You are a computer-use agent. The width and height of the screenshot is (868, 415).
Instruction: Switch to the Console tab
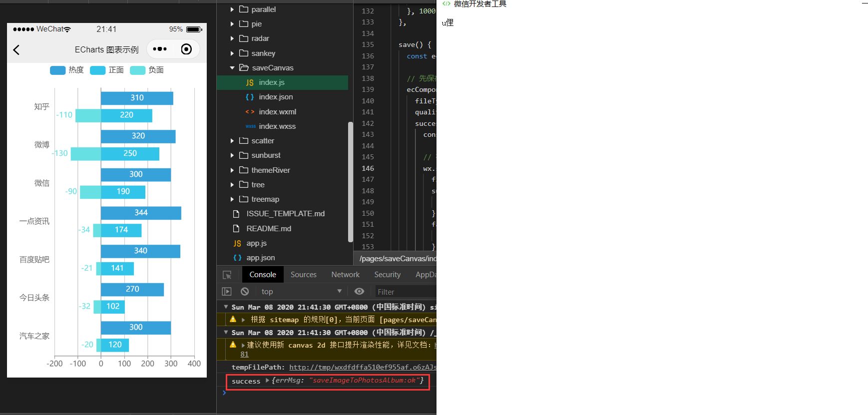263,275
